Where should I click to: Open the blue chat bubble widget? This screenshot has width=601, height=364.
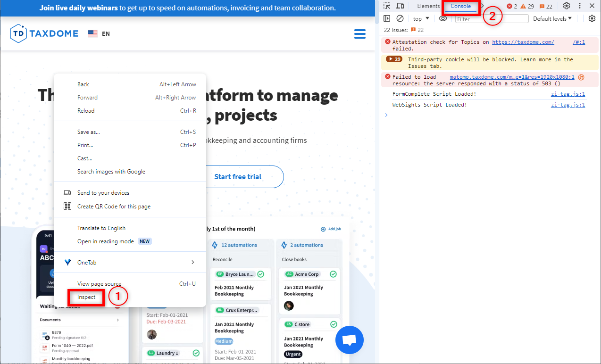tap(349, 340)
